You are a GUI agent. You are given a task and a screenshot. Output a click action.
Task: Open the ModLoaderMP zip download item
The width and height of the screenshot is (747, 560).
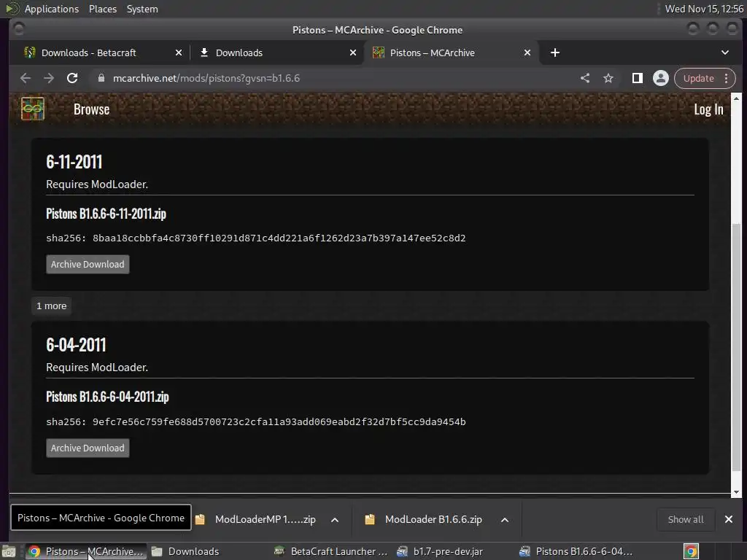point(265,519)
